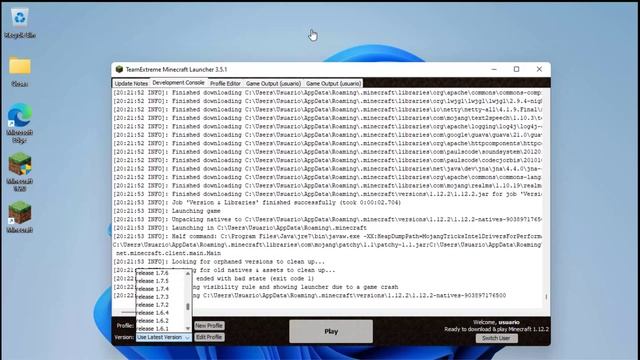Viewport: 640px width, 360px height.
Task: Click the Switch User button
Action: (496, 338)
